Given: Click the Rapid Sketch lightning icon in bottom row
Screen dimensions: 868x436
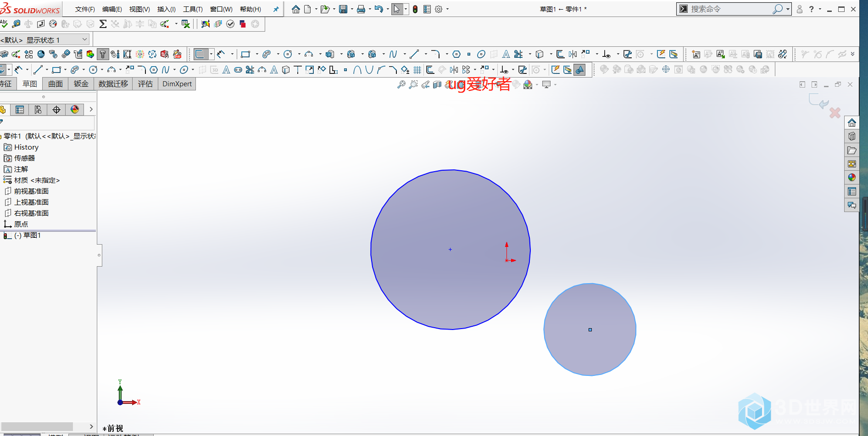Looking at the screenshot, I should click(556, 70).
